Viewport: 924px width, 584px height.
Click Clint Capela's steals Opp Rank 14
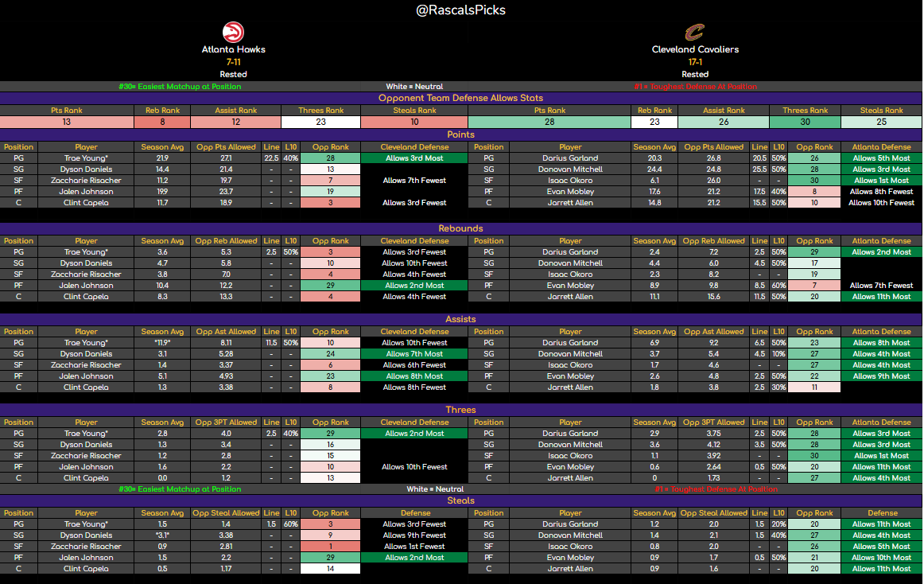[x=331, y=569]
